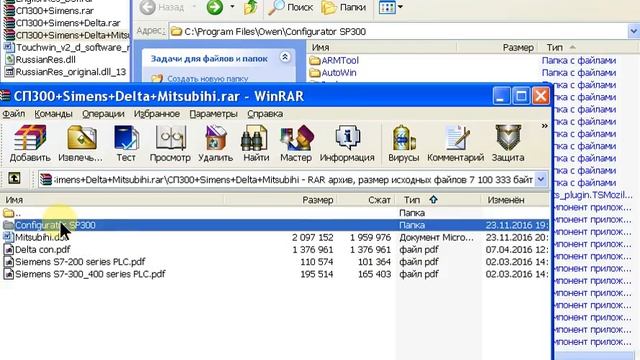Click the Вирусы (Virus scan) icon

[x=404, y=143]
